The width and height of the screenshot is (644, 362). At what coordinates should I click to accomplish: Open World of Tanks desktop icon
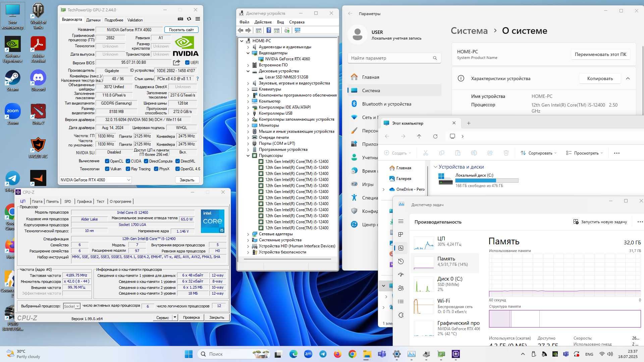click(x=38, y=15)
